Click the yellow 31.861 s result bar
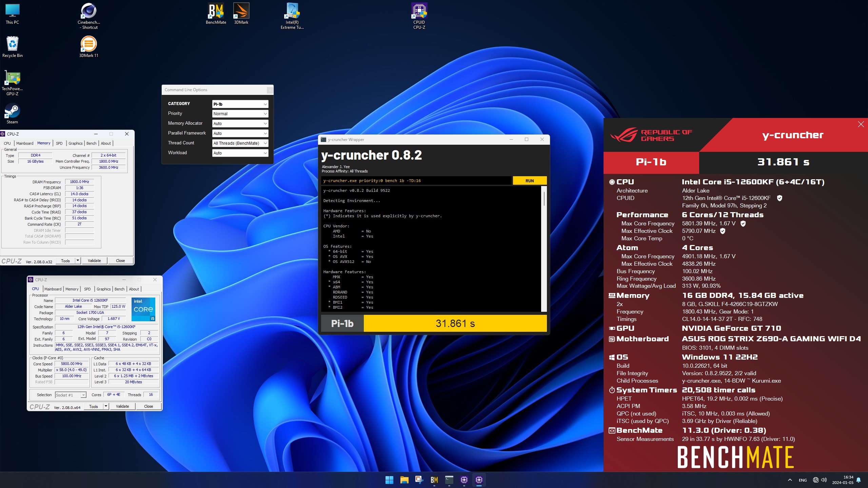Image resolution: width=868 pixels, height=488 pixels. coord(455,323)
